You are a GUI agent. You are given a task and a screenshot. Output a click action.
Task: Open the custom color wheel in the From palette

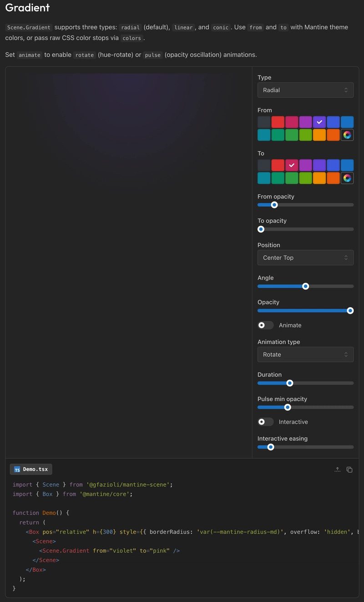tap(347, 135)
